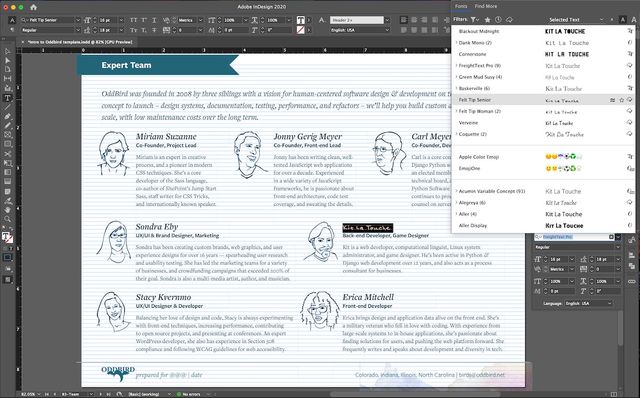Select the Selection tool in toolbox
This screenshot has height=398, width=640.
7,51
